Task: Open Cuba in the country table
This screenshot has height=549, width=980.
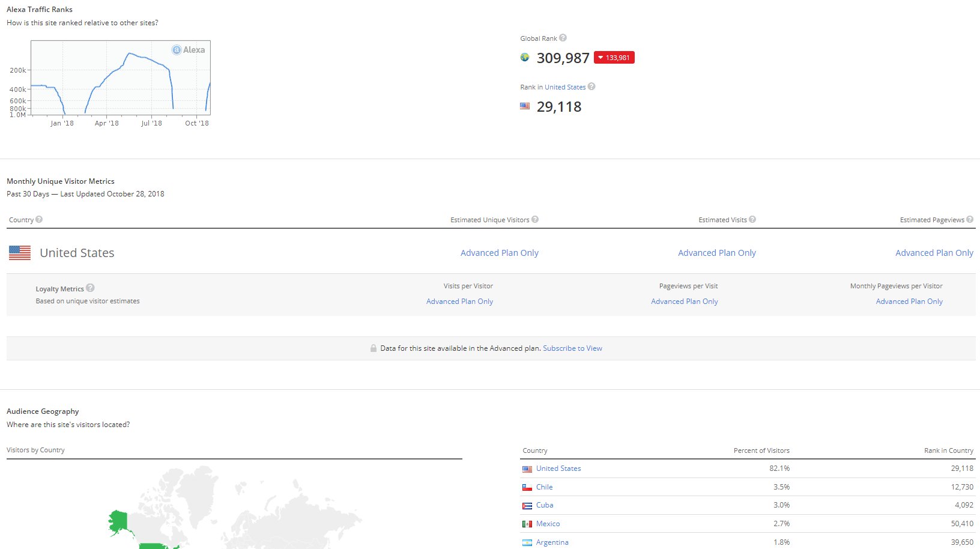Action: [x=545, y=505]
